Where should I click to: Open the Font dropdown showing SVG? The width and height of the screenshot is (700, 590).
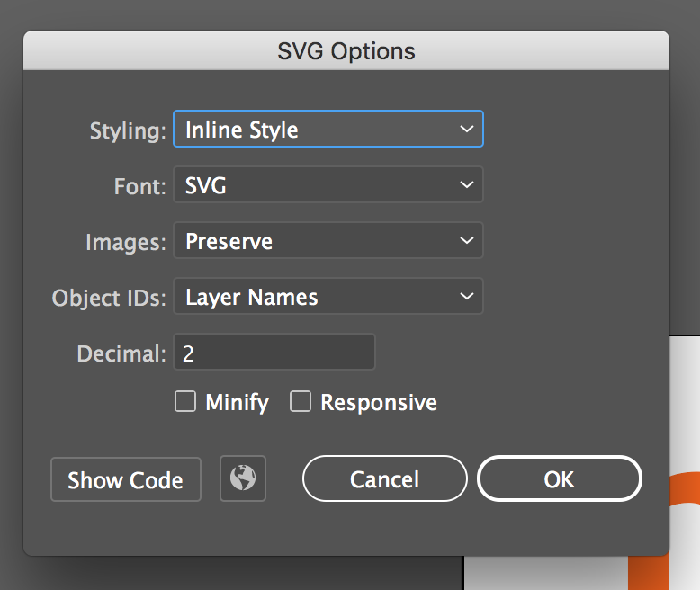tap(328, 184)
